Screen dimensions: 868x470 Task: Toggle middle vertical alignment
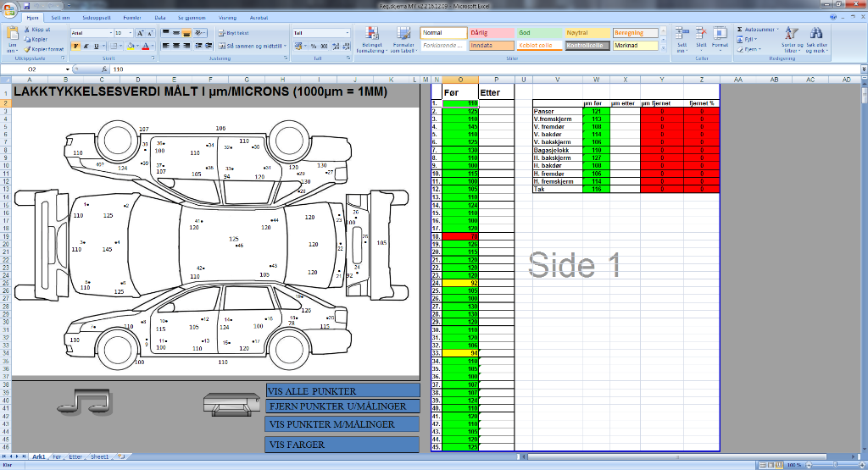(x=176, y=33)
